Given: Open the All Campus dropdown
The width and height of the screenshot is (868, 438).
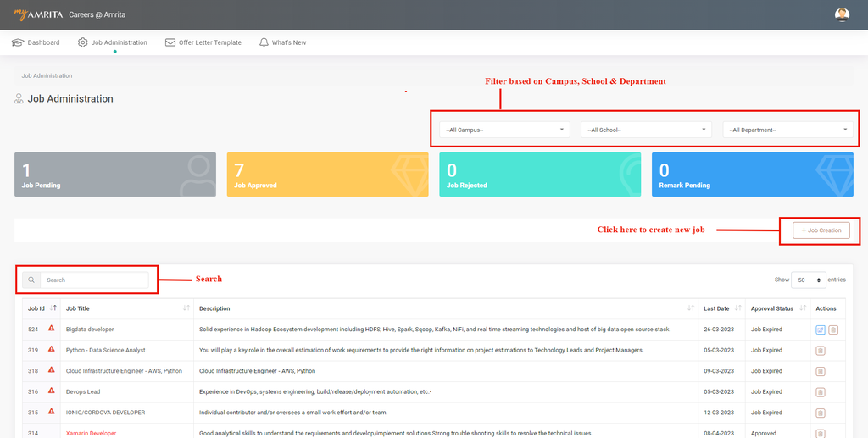Looking at the screenshot, I should point(504,130).
